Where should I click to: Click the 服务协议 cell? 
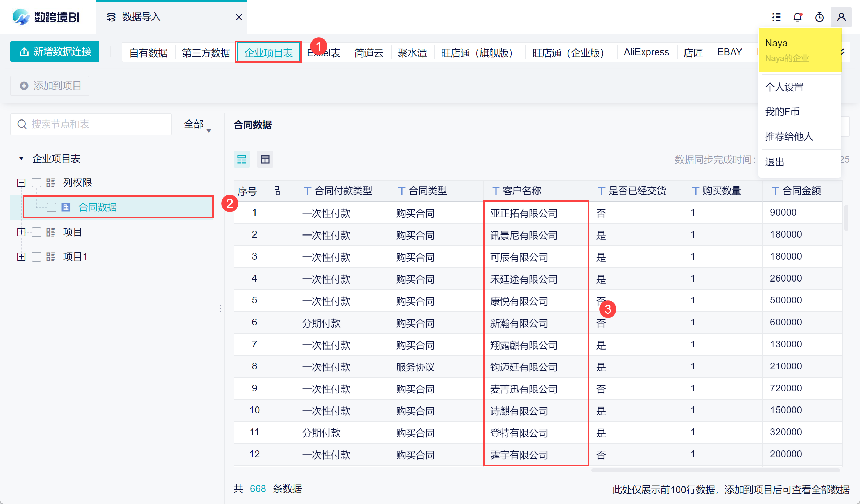[x=436, y=367]
